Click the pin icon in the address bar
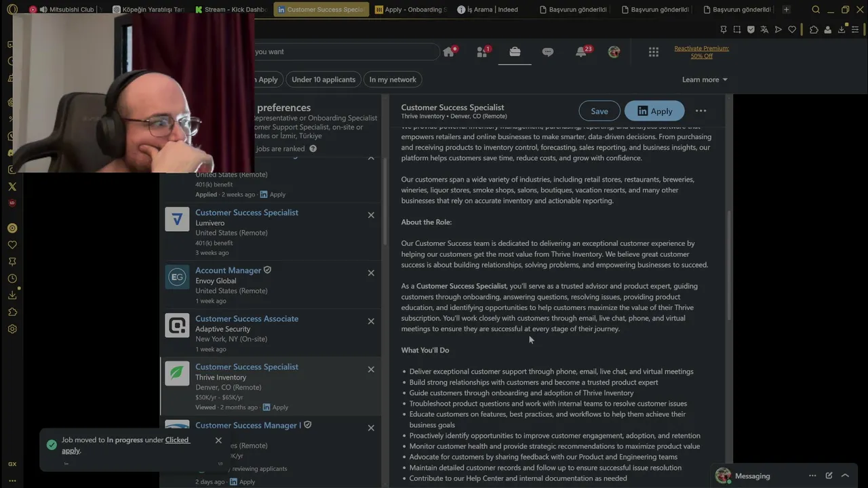 (724, 30)
